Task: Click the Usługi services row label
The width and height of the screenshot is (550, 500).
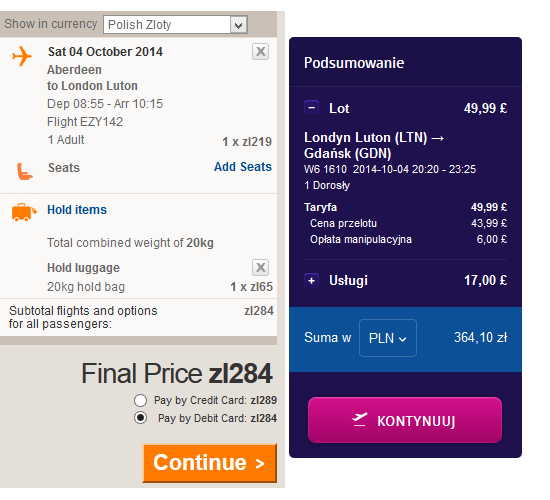Action: coord(348,280)
